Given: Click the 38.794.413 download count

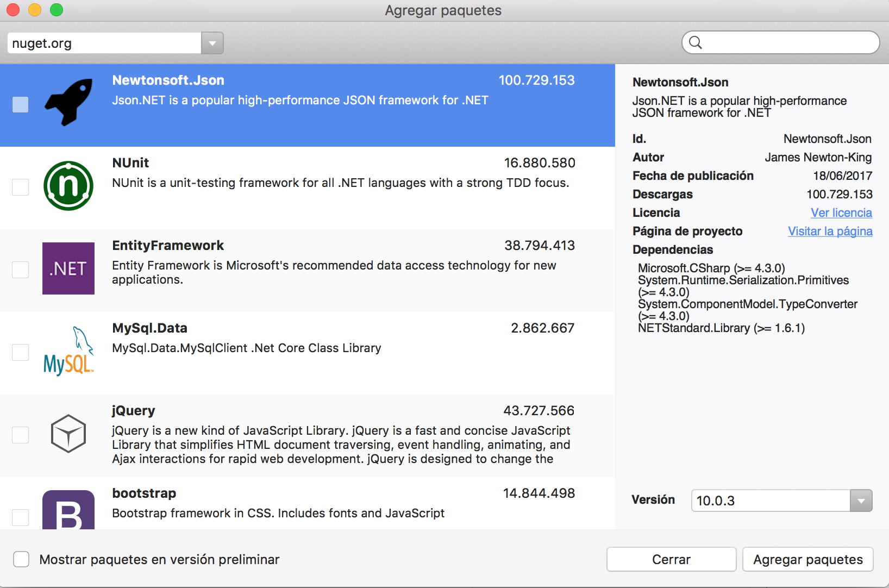Looking at the screenshot, I should pos(540,245).
